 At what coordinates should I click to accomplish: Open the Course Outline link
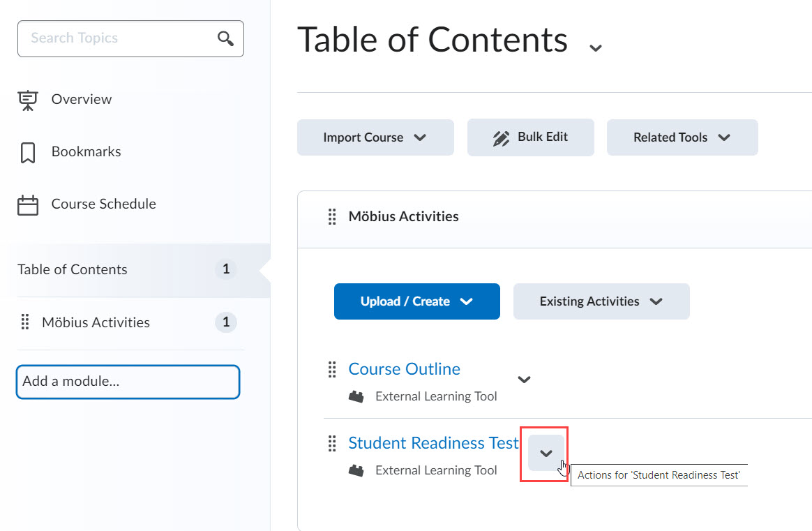pyautogui.click(x=404, y=368)
